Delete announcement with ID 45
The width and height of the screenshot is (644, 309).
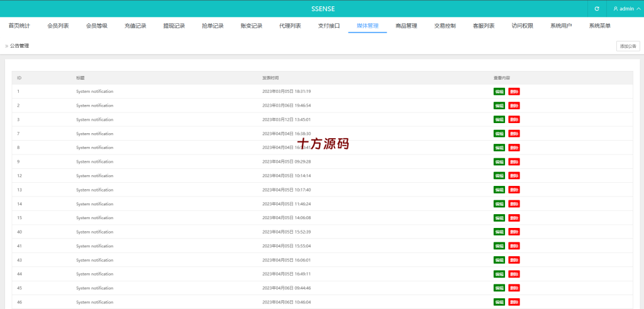point(514,288)
